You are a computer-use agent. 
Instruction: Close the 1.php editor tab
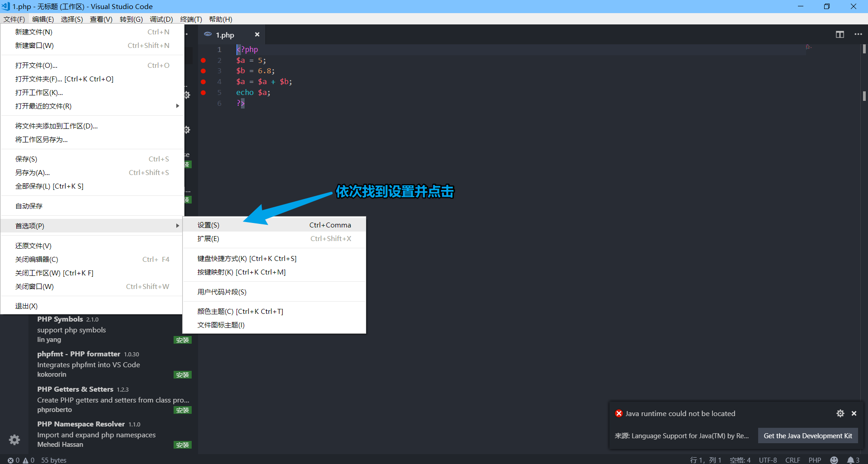tap(257, 34)
